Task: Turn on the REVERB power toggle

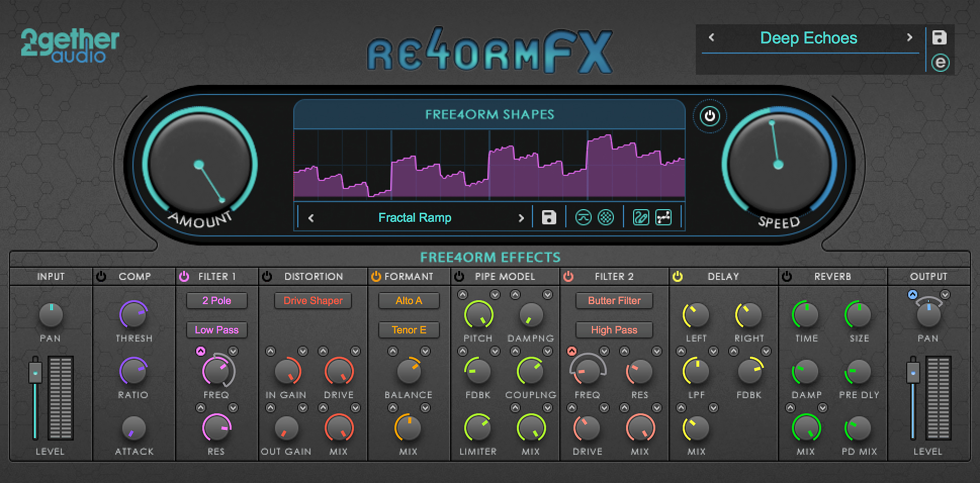Action: click(787, 276)
